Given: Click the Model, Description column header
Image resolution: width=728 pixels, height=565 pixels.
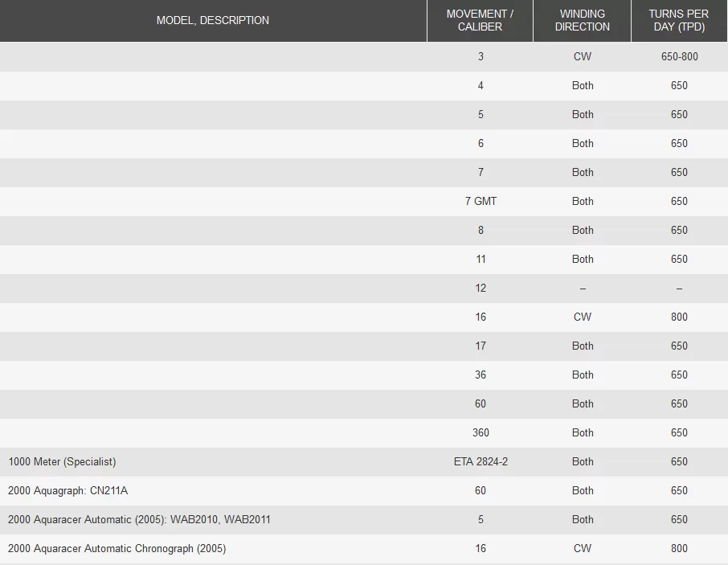Looking at the screenshot, I should (x=213, y=20).
